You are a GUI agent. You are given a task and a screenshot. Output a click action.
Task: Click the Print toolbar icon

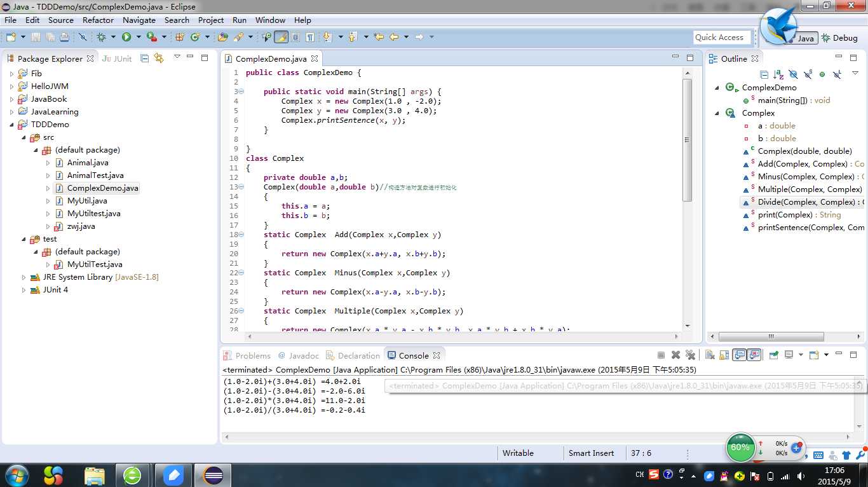pyautogui.click(x=64, y=37)
